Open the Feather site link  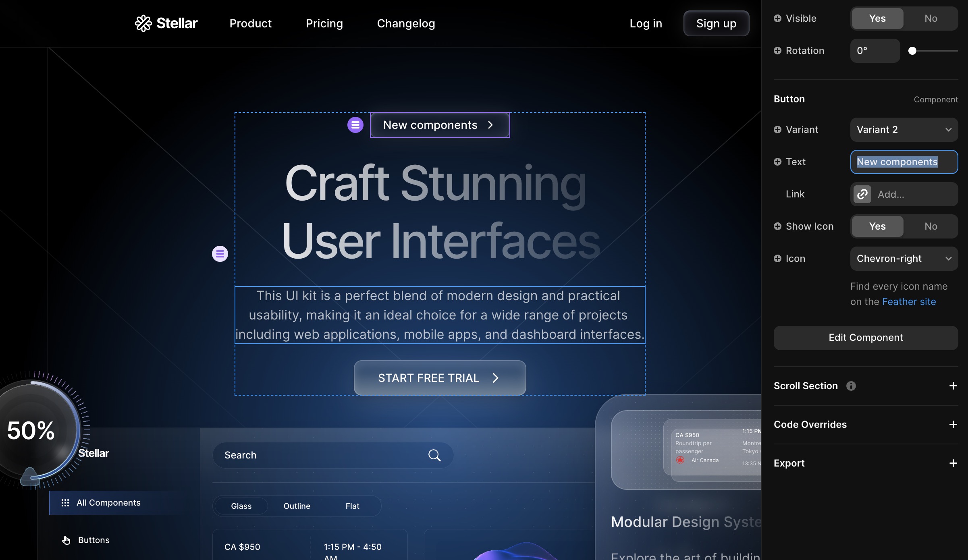[909, 301]
